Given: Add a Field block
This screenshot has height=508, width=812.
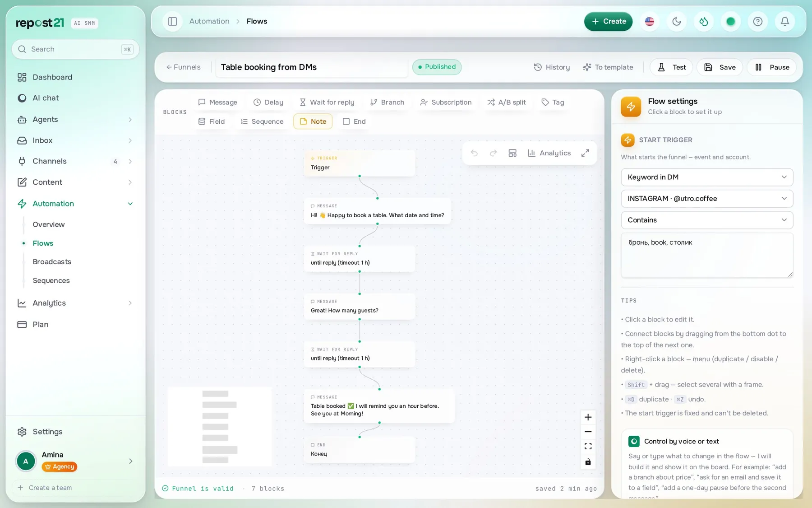Looking at the screenshot, I should click(x=212, y=121).
